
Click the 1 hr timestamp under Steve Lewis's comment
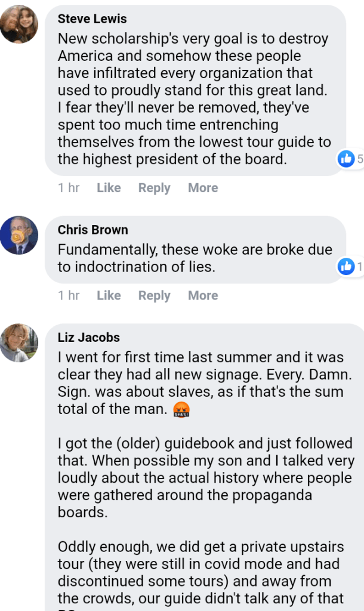[69, 188]
